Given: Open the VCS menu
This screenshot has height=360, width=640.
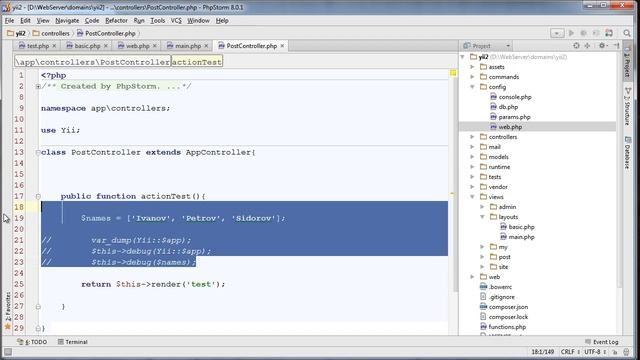Looking at the screenshot, I should click(176, 20).
